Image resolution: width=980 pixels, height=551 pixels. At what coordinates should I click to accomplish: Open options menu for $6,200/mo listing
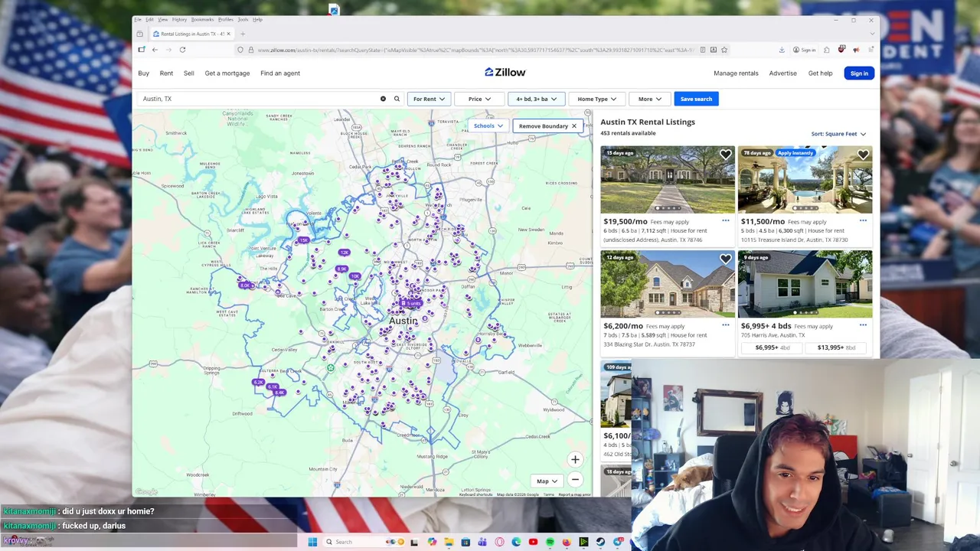click(725, 325)
